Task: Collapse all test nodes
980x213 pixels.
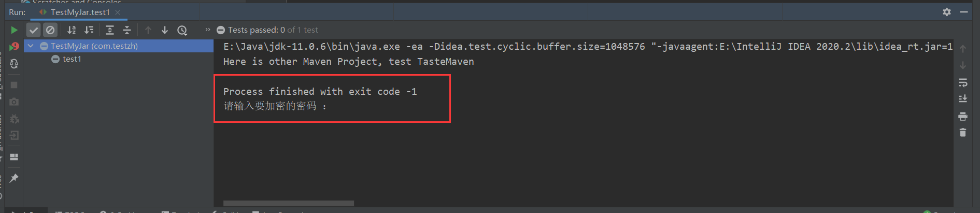Action: click(x=127, y=30)
